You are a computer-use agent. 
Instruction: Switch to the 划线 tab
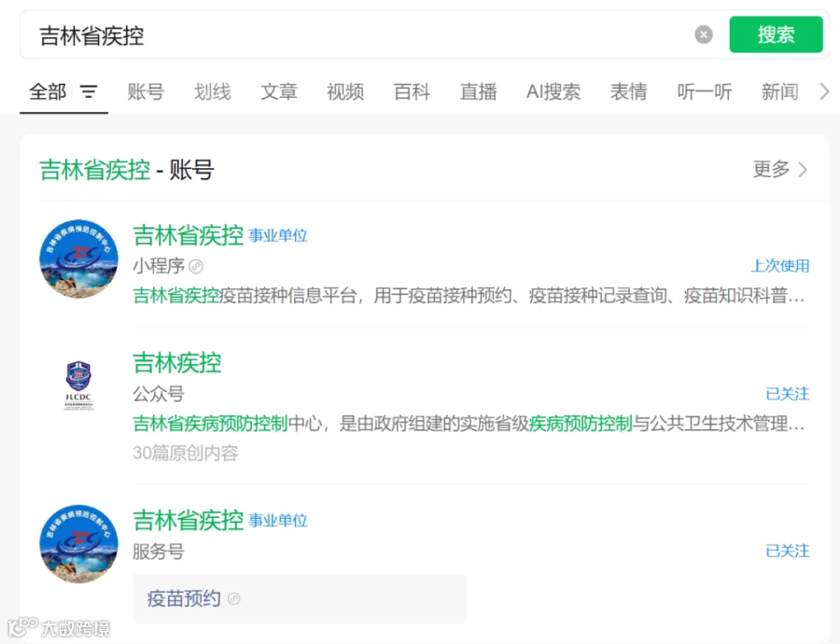tap(213, 91)
